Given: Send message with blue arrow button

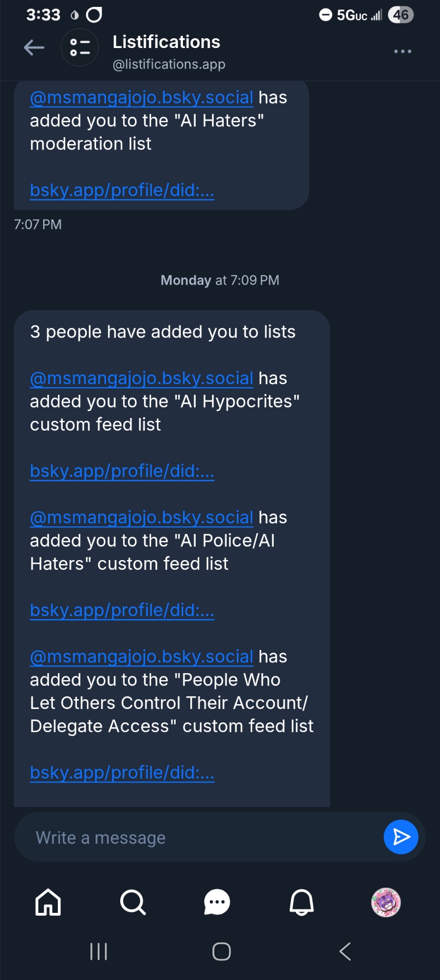Looking at the screenshot, I should coord(401,837).
